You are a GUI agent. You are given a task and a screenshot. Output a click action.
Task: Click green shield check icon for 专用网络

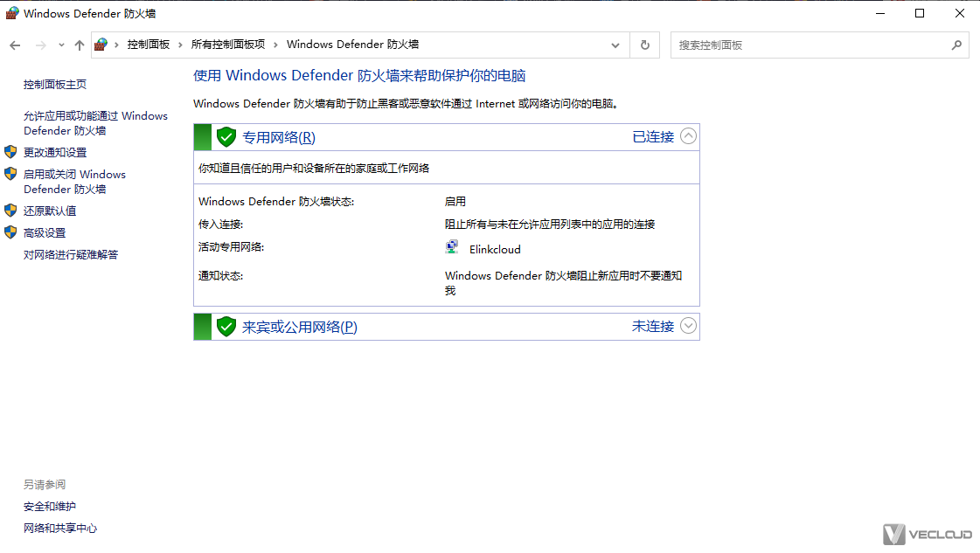(x=226, y=137)
